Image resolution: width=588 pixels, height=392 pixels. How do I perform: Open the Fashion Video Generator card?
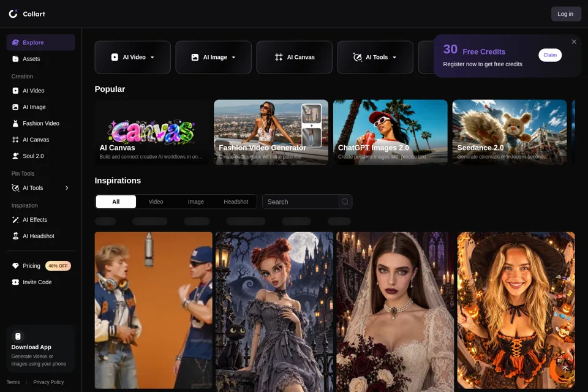point(271,132)
